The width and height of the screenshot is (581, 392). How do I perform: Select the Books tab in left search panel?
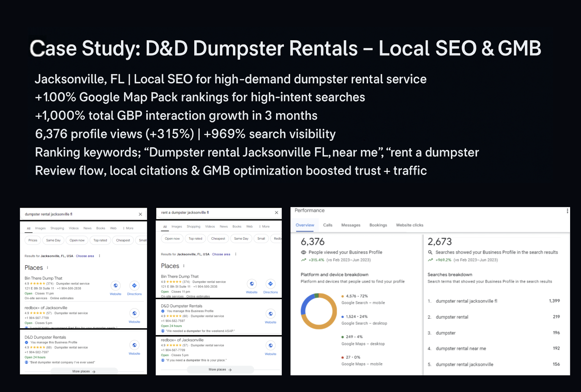[x=101, y=228]
